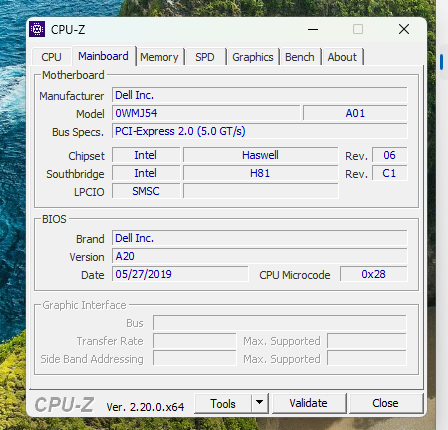Select the Southbridge vendor Intel field
This screenshot has height=430, width=448.
(146, 173)
